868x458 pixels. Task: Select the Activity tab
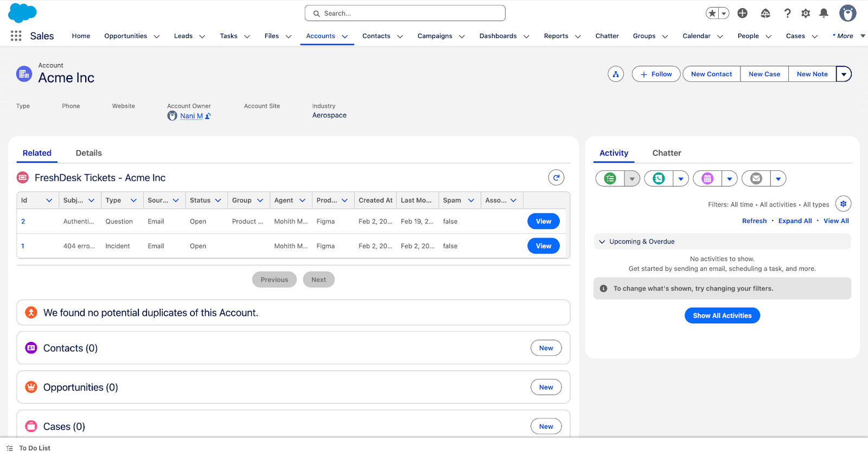pyautogui.click(x=614, y=153)
